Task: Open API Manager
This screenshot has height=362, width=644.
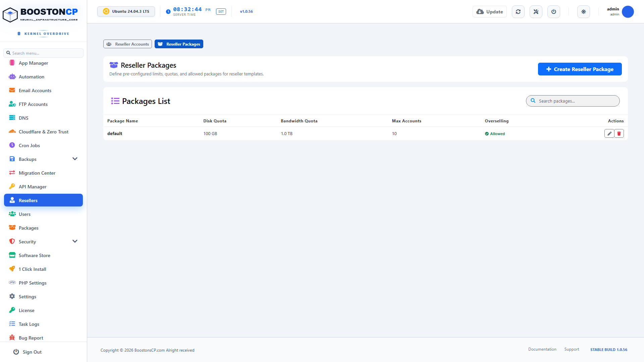Action: pyautogui.click(x=43, y=187)
